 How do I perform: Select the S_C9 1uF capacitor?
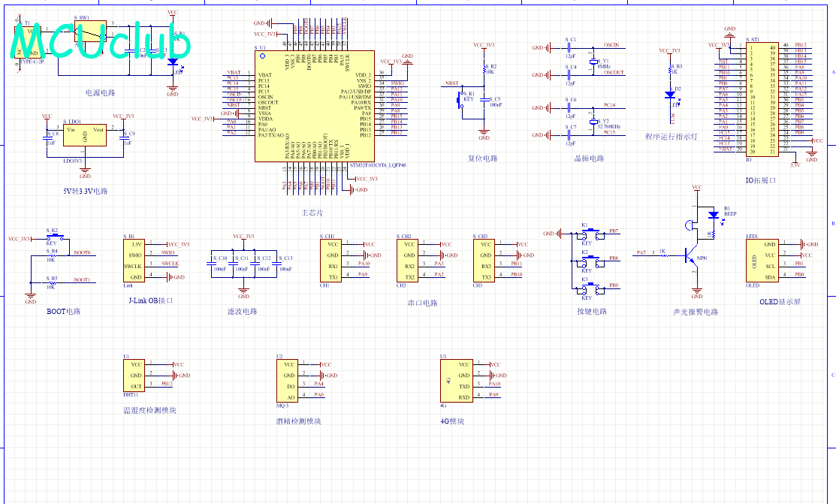(x=124, y=138)
